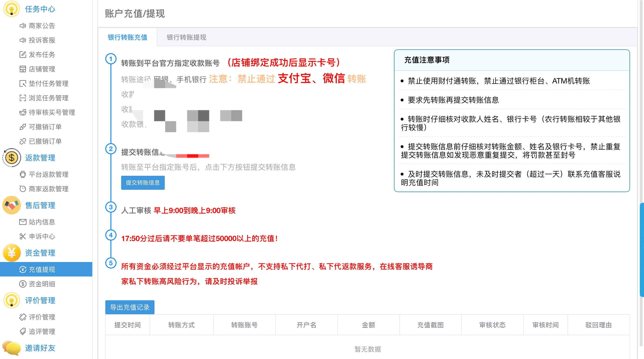Click the 浏览任务管理 scan icon
The width and height of the screenshot is (644, 359).
pos(23,98)
